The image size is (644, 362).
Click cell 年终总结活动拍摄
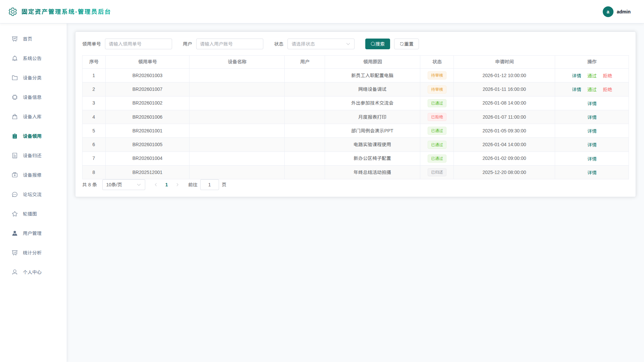click(x=372, y=172)
